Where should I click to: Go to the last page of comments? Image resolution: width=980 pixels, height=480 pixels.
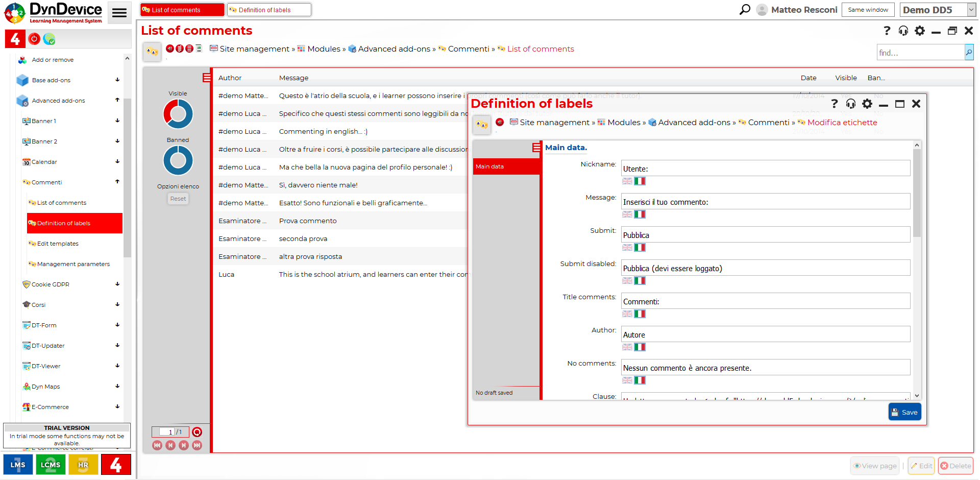[197, 445]
